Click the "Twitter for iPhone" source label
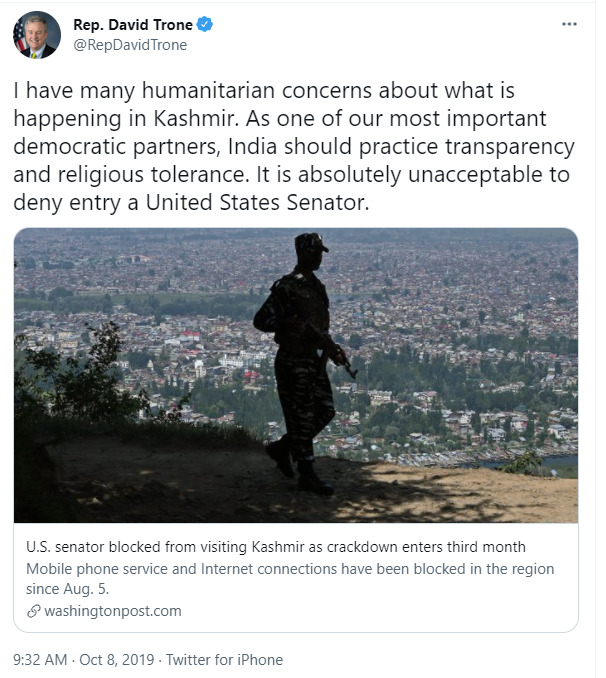The image size is (606, 678). (224, 660)
